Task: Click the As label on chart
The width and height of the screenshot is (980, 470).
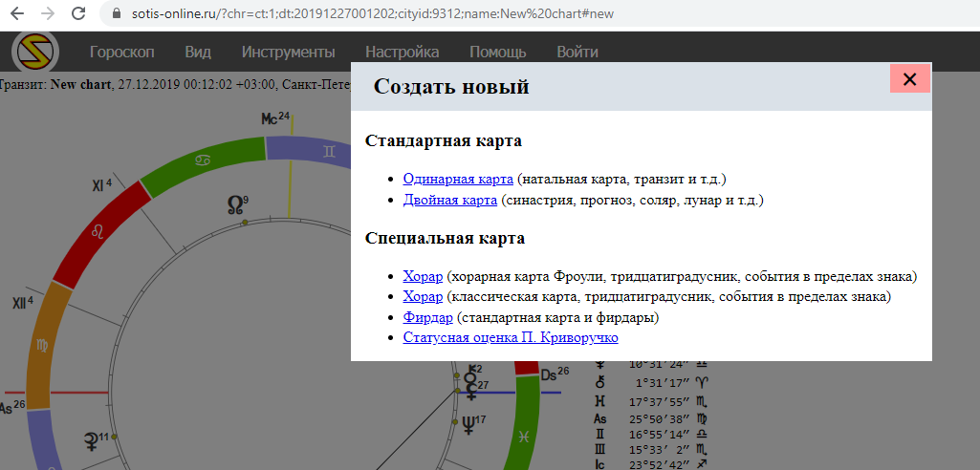Action: click(11, 408)
